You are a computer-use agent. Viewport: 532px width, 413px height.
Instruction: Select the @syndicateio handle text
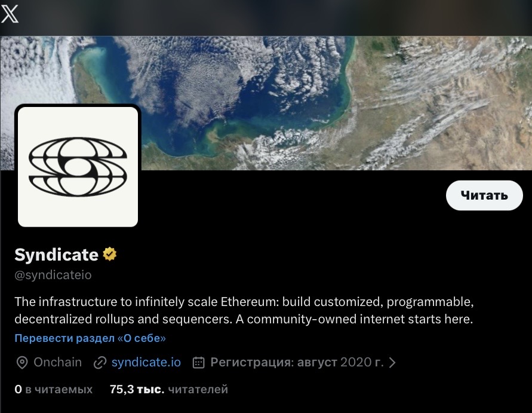[x=53, y=275]
